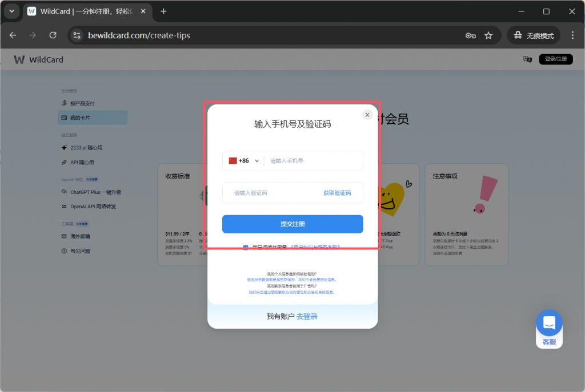
Task: Click the 登录/注册 button in header
Action: (555, 59)
